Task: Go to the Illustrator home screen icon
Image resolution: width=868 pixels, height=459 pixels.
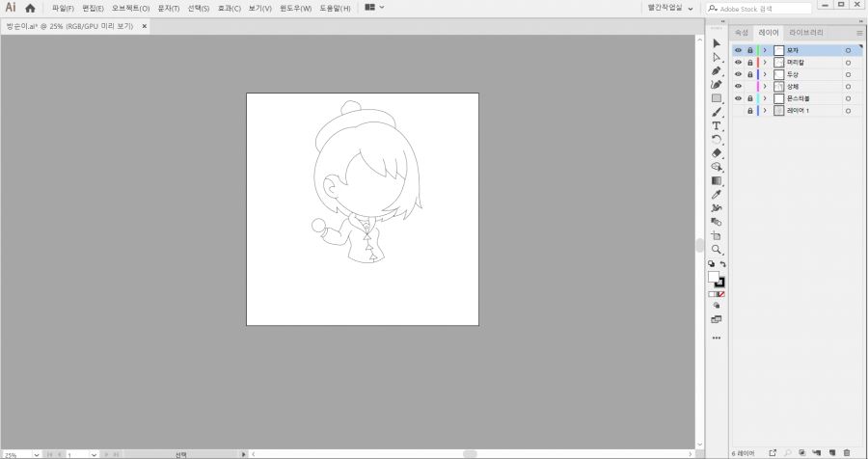Action: point(30,8)
